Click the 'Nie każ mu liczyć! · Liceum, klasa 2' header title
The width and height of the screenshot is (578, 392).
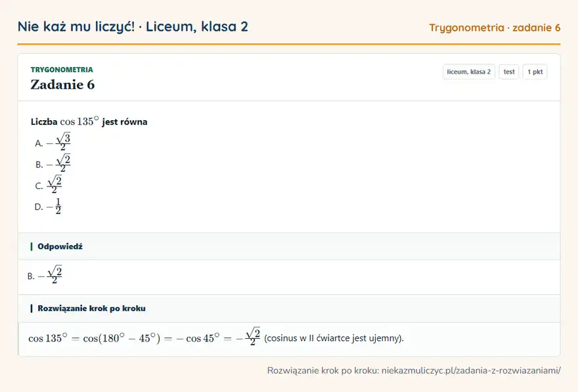[x=133, y=26]
